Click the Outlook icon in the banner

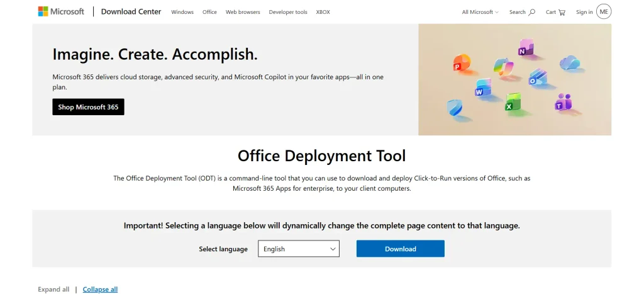point(538,77)
